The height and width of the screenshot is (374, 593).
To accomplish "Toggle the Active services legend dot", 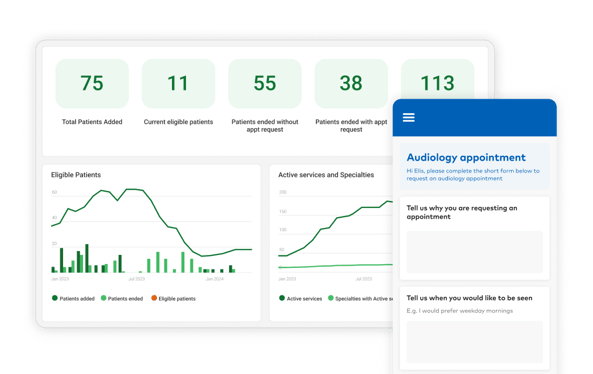I will coord(282,298).
